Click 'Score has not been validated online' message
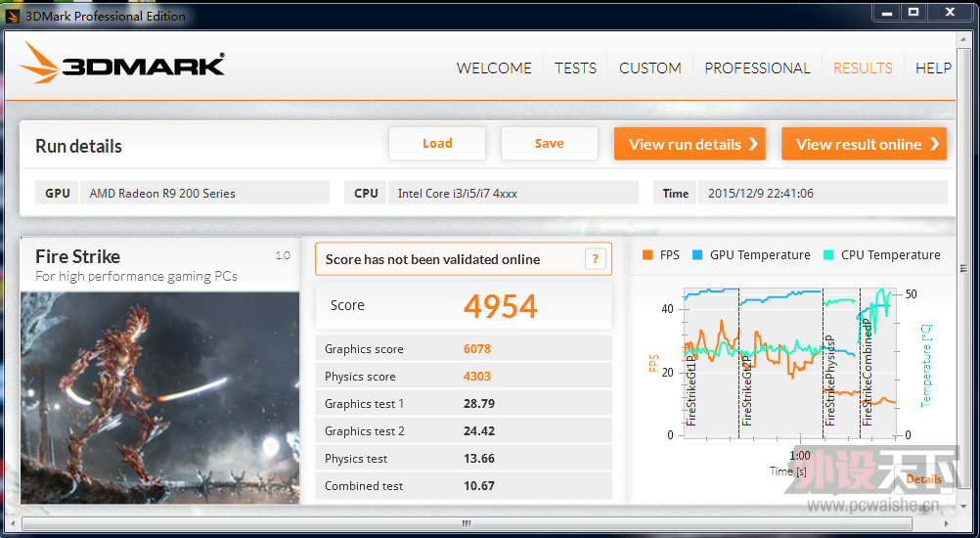Viewport: 980px width, 538px height. (432, 259)
